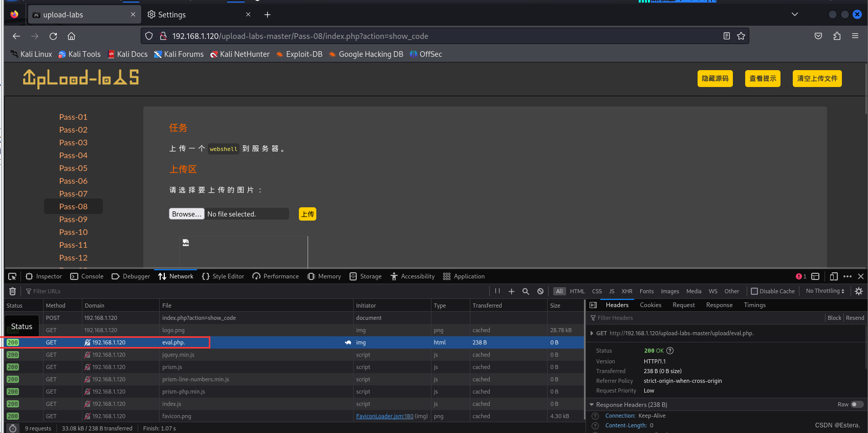
Task: Bookmark this page with the star icon
Action: coord(741,36)
